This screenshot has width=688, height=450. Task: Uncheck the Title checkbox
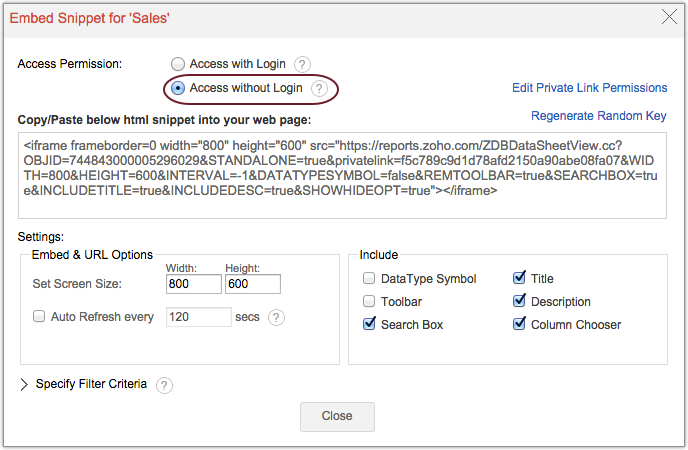[x=519, y=279]
